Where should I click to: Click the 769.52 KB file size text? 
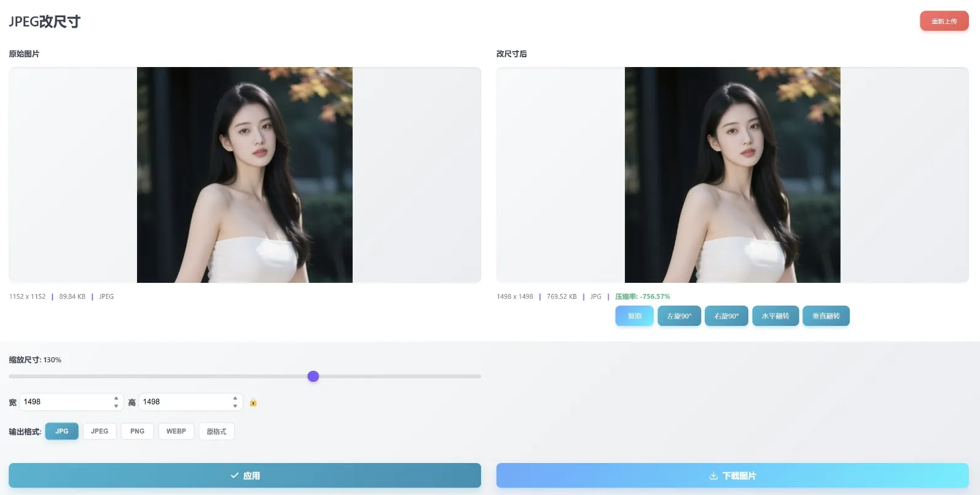pos(562,296)
